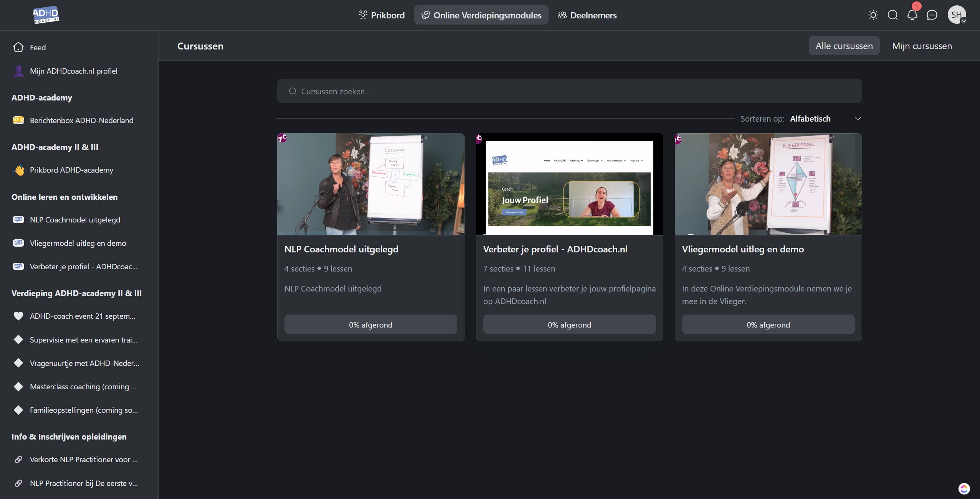
Task: Open search via the magnifier icon
Action: 892,15
